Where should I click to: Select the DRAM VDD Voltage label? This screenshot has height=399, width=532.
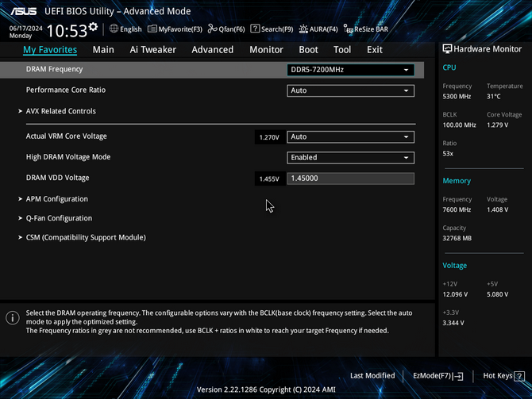pyautogui.click(x=57, y=178)
